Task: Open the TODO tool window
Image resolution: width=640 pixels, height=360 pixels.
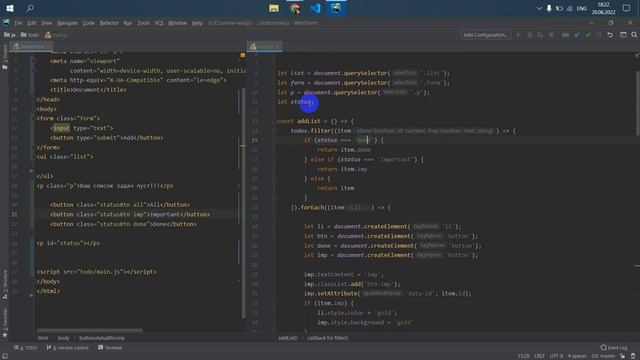Action: tap(25, 348)
